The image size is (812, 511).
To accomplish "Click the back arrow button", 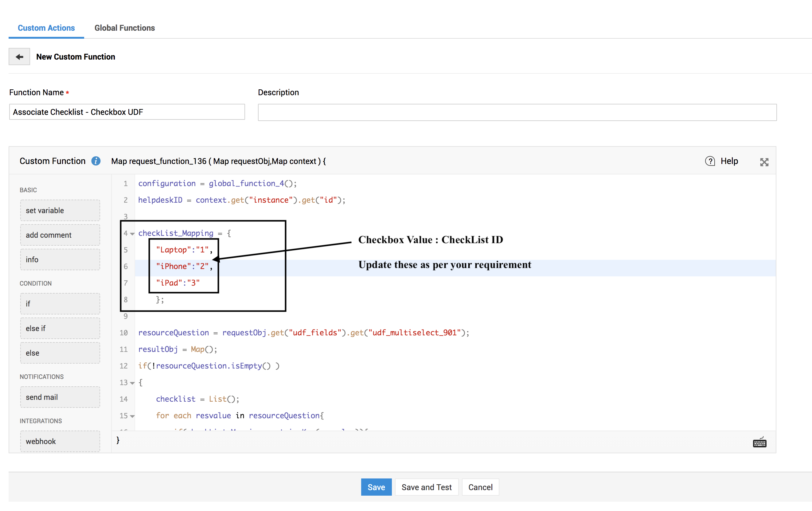I will pyautogui.click(x=19, y=57).
